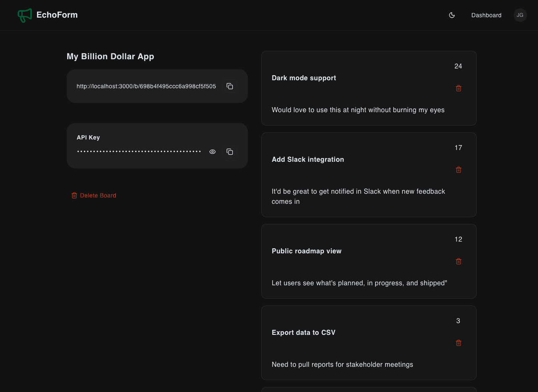Copy the board URL
The height and width of the screenshot is (392, 538).
(230, 86)
